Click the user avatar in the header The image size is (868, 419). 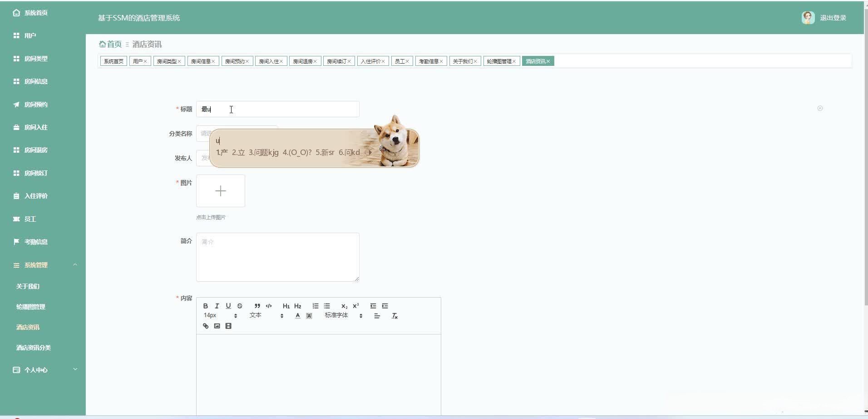pyautogui.click(x=808, y=18)
